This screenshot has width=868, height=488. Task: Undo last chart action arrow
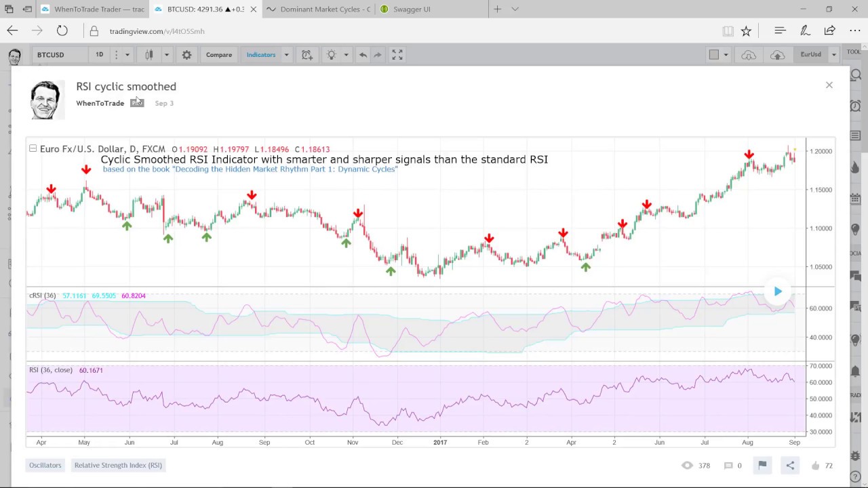[x=363, y=55]
